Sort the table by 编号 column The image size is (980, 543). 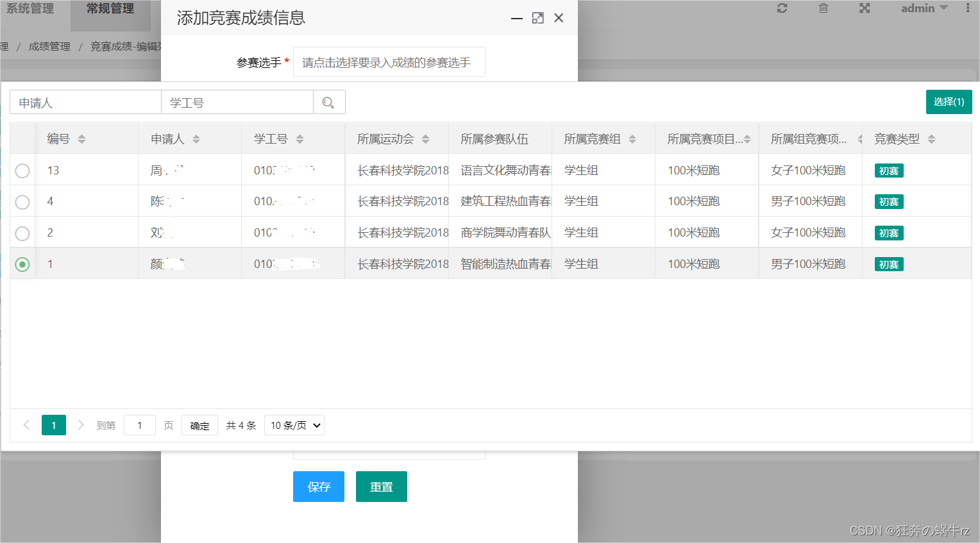pos(81,139)
